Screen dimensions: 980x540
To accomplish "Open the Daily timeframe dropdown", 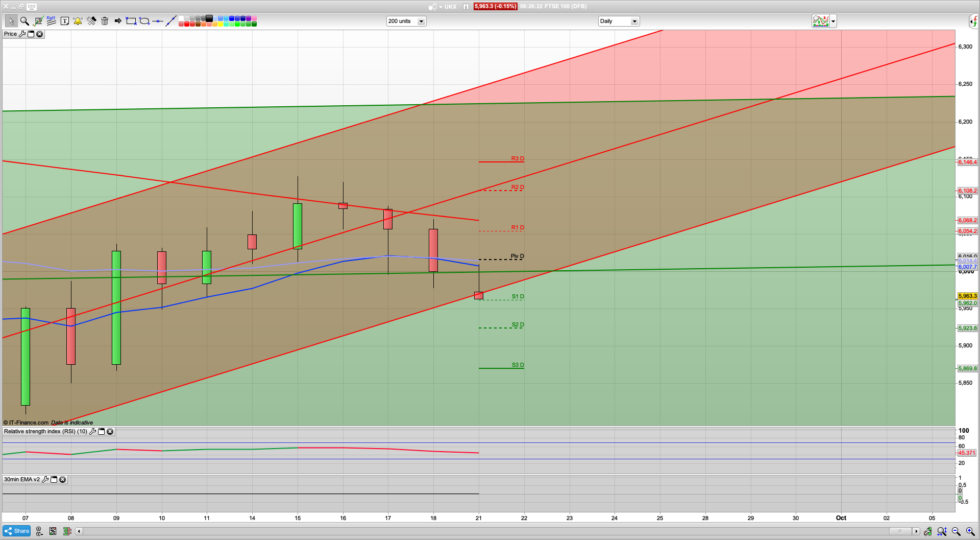I will 634,21.
